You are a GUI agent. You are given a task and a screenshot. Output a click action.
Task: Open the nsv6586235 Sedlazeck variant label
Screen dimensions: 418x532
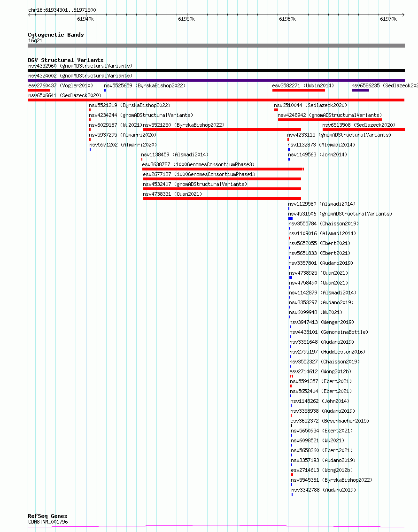point(385,85)
